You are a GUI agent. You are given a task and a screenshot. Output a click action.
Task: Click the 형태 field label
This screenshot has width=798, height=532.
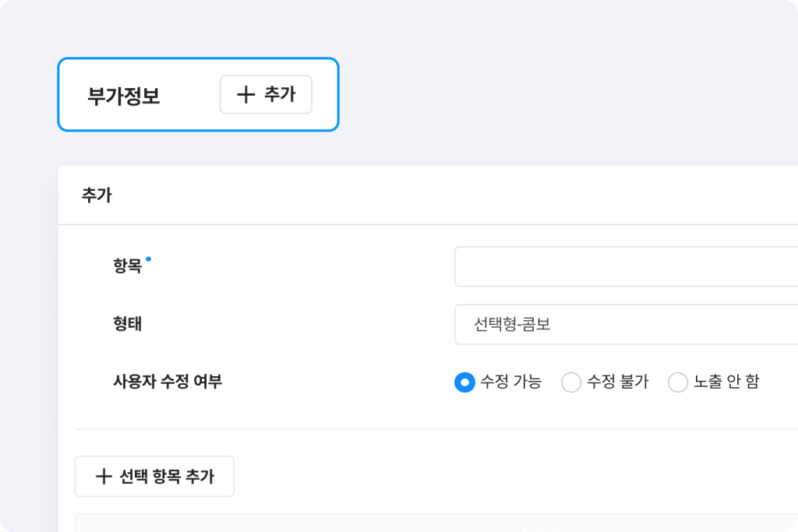click(127, 324)
